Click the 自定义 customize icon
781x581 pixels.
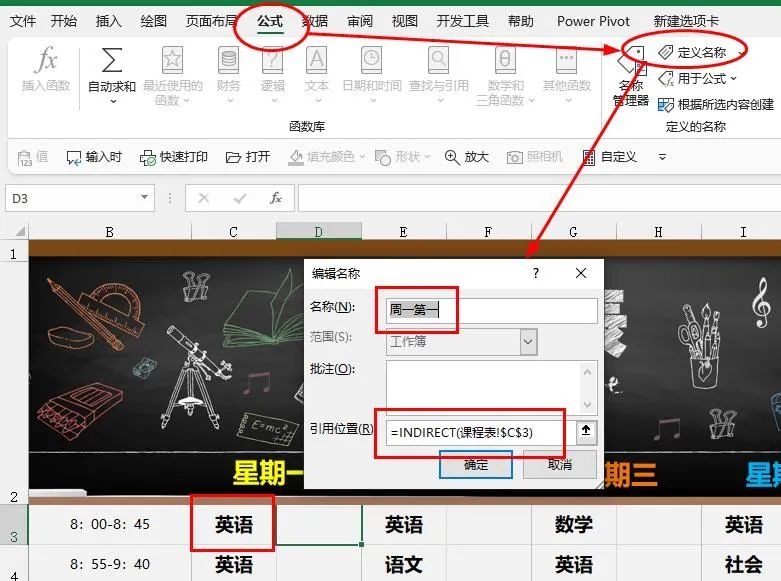tap(589, 158)
